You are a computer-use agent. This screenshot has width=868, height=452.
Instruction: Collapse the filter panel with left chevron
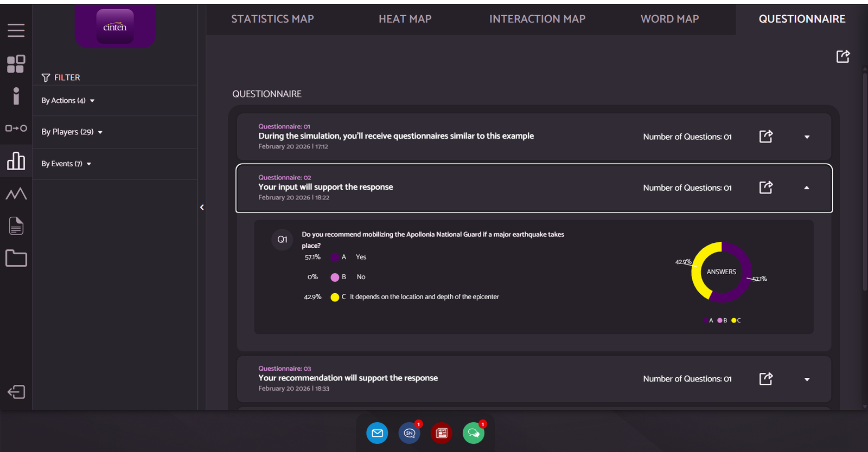[202, 208]
